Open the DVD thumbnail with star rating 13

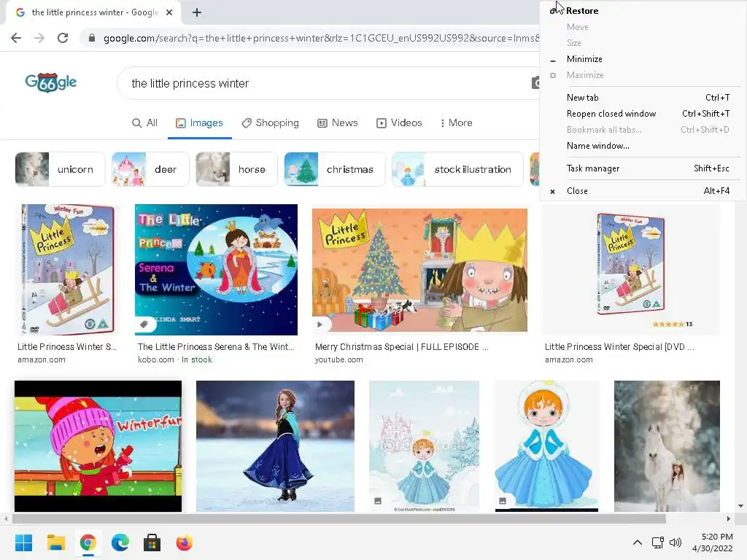tap(631, 270)
